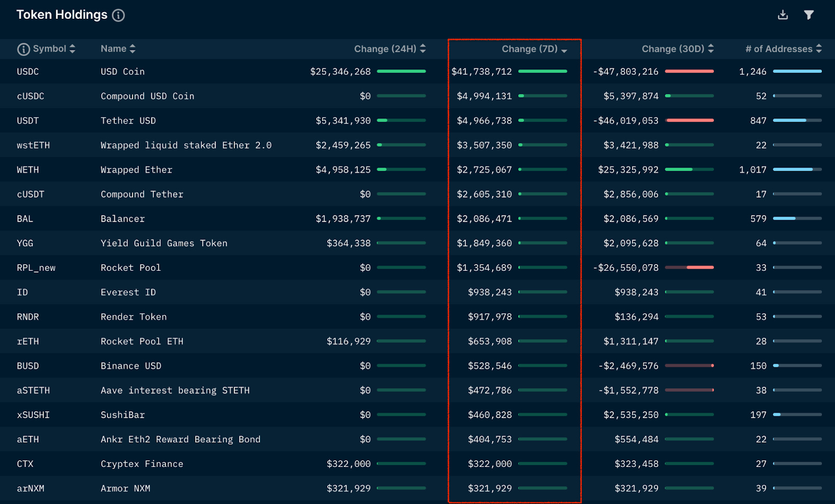Click the 847 USDT addresses count

point(758,121)
